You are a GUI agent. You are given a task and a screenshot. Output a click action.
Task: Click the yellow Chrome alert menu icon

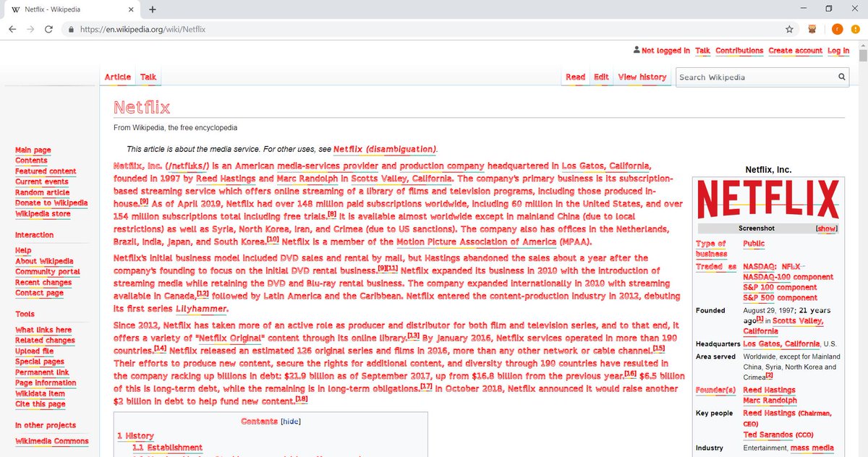tap(854, 30)
